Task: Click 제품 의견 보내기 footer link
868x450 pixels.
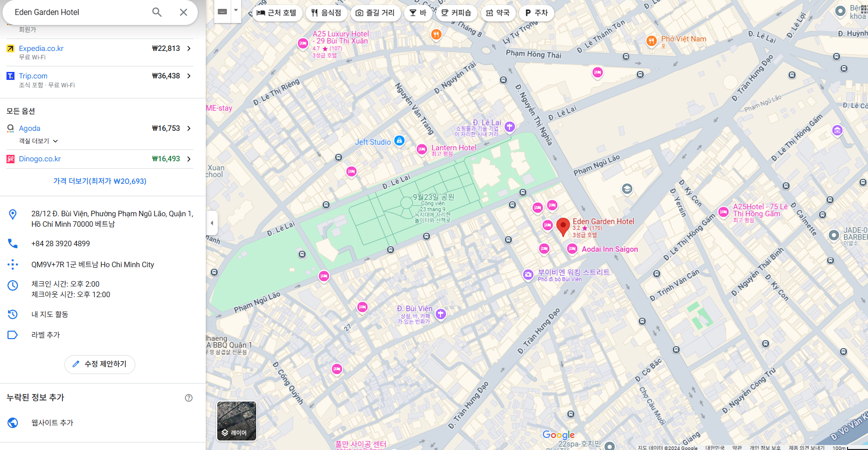Action: [807, 448]
